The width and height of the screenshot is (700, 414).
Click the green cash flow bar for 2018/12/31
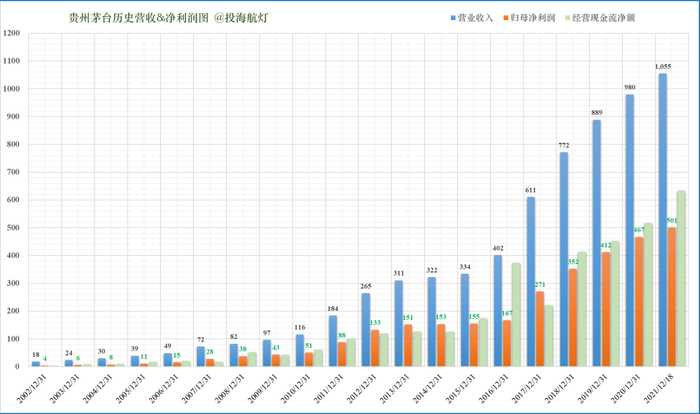click(x=582, y=309)
